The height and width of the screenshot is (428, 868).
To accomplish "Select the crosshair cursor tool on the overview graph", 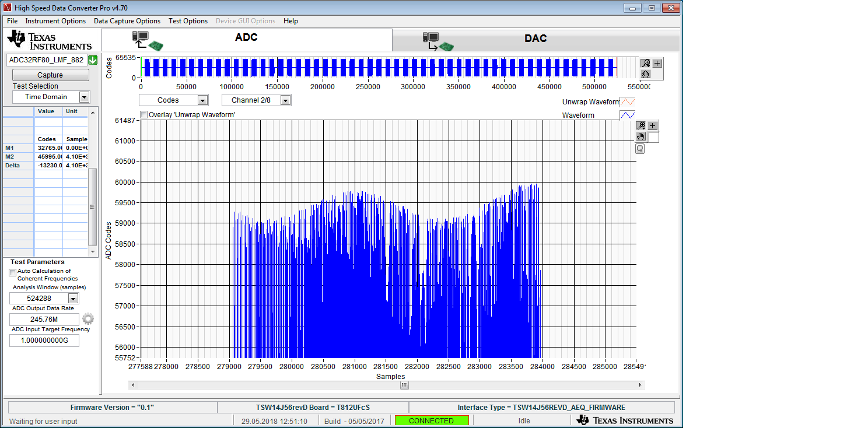I will (x=657, y=63).
